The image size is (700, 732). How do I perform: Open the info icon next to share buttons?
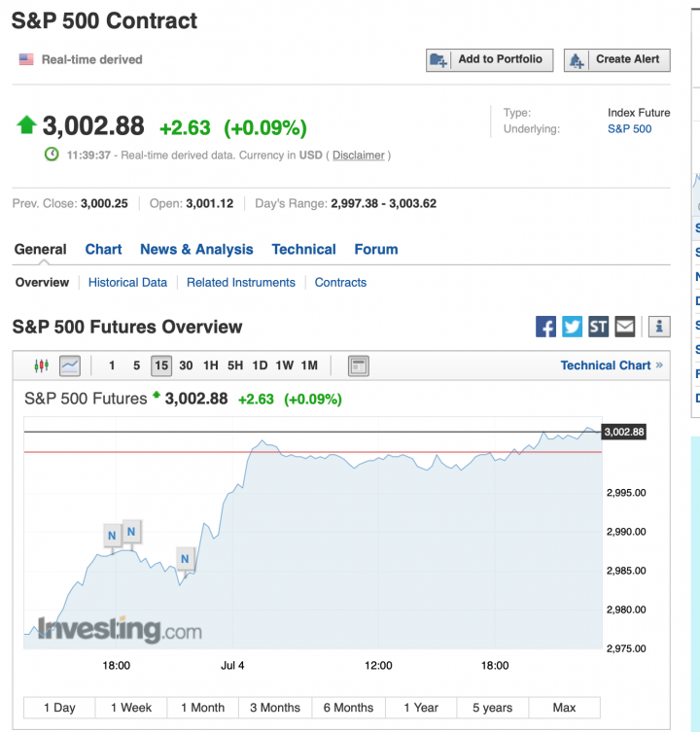coord(659,327)
